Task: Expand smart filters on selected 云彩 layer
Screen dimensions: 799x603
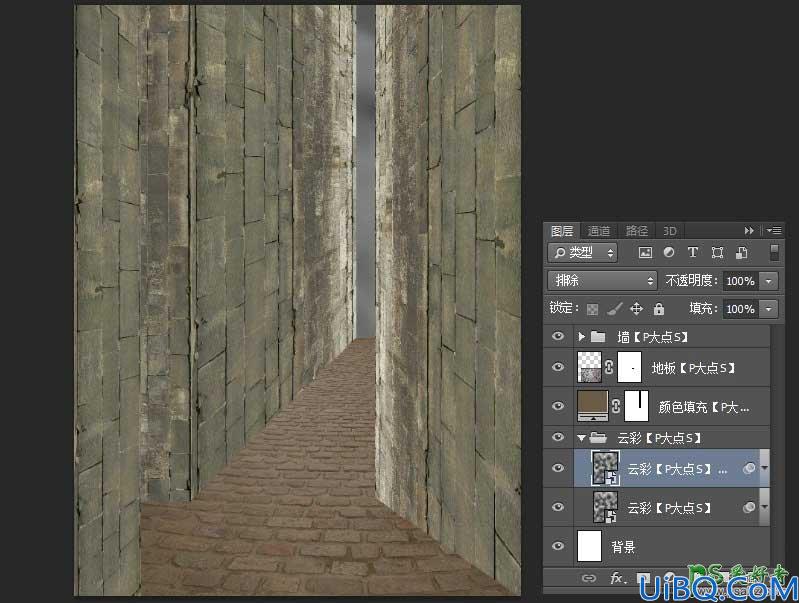Action: (764, 468)
